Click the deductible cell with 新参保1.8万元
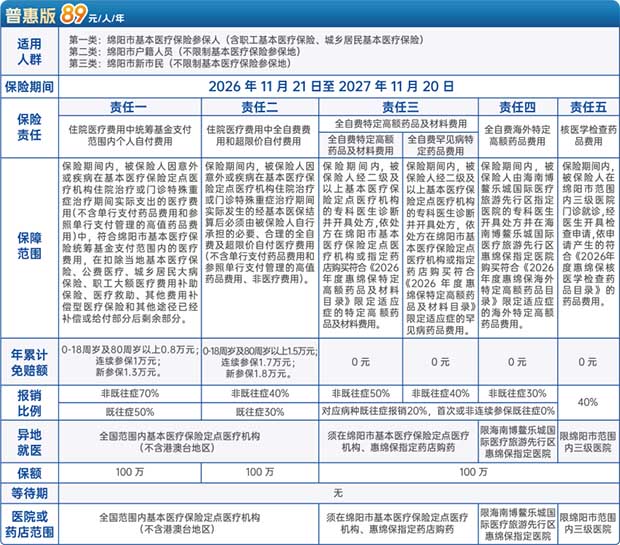 260,362
